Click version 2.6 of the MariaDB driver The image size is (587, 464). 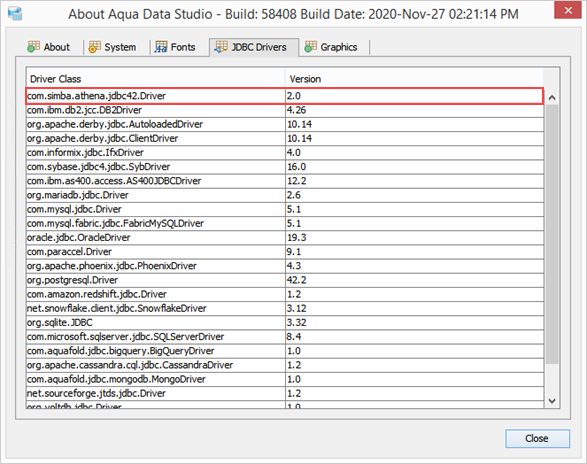pos(294,195)
